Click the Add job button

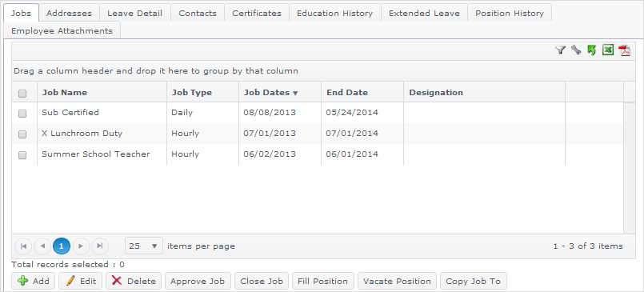34,281
